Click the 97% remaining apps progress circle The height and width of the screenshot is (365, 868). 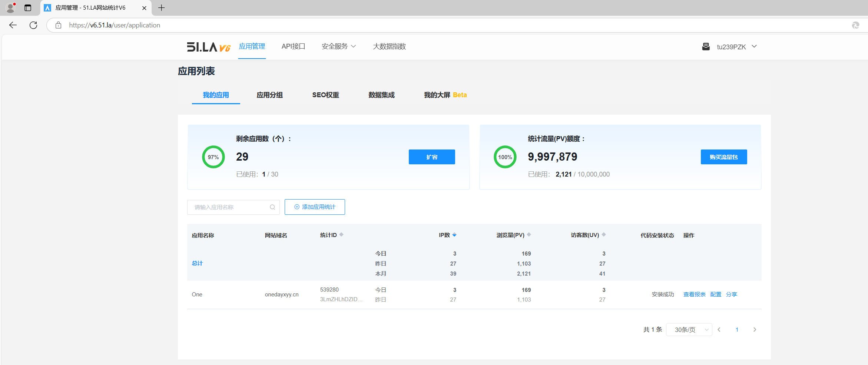click(213, 157)
